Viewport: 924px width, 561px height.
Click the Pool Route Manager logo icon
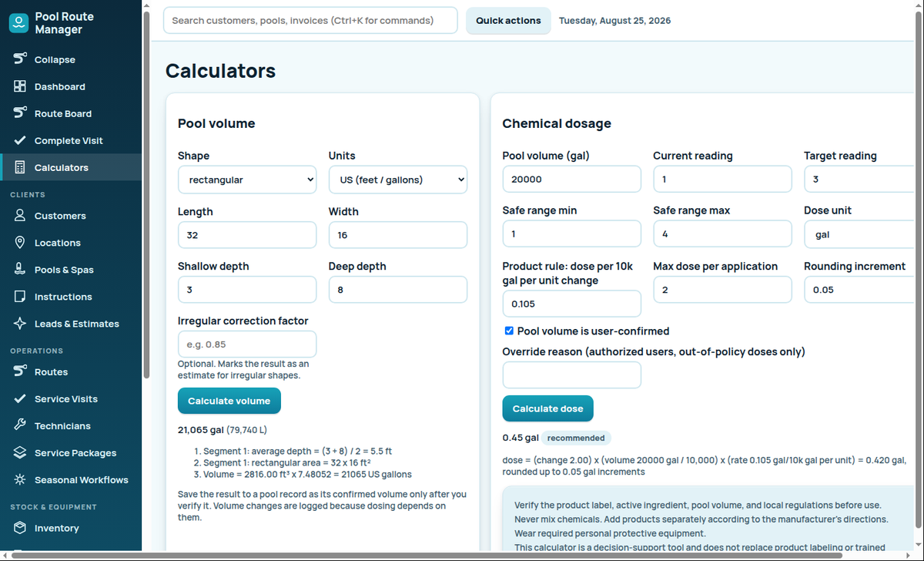(x=19, y=23)
